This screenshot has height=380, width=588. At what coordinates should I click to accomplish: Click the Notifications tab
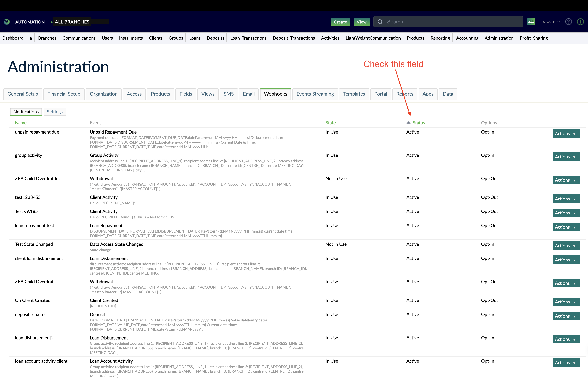tap(26, 112)
